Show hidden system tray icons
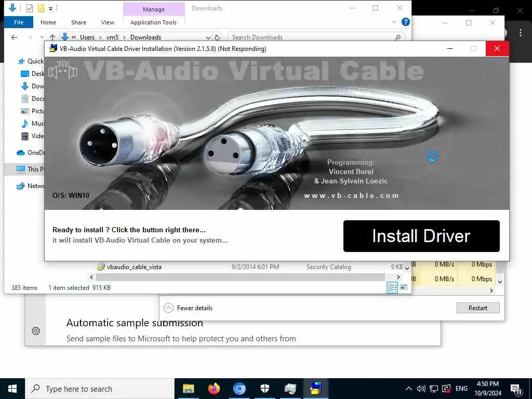This screenshot has width=532, height=399. 409,389
